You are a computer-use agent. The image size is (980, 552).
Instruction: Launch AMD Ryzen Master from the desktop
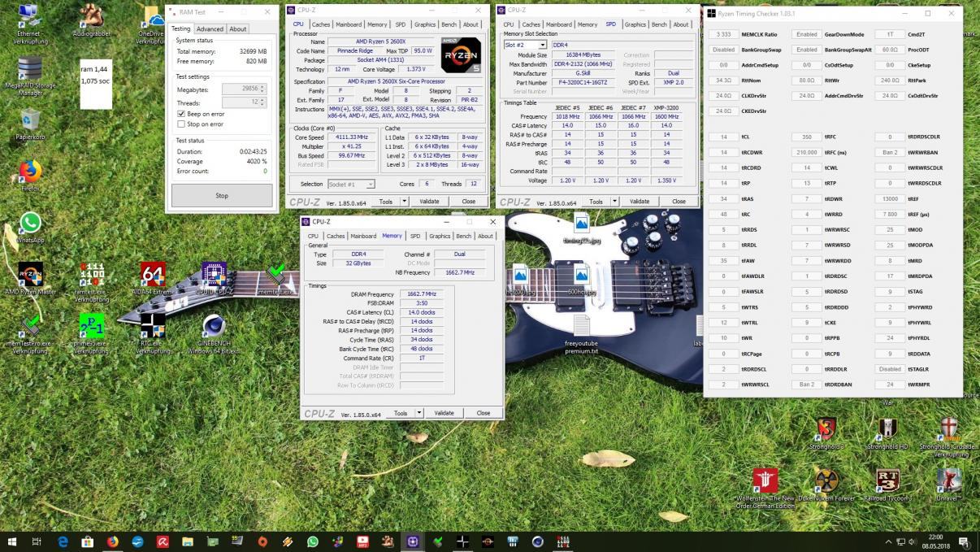[x=30, y=279]
